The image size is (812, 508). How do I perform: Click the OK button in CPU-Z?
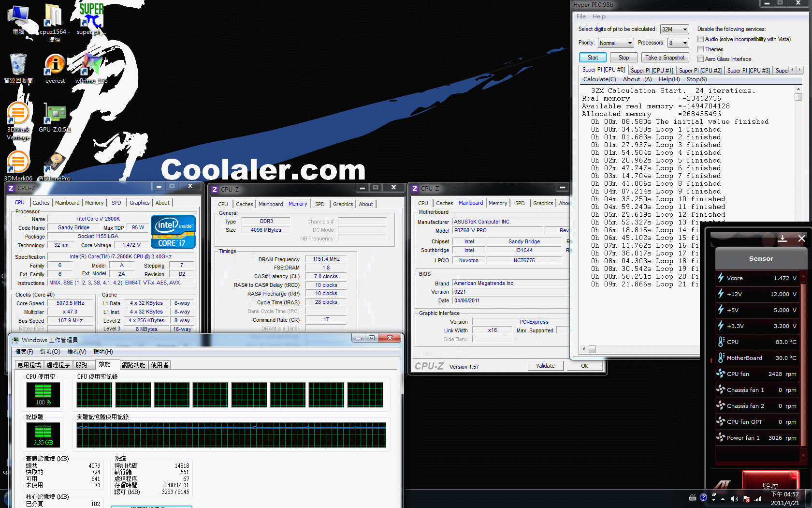(584, 366)
